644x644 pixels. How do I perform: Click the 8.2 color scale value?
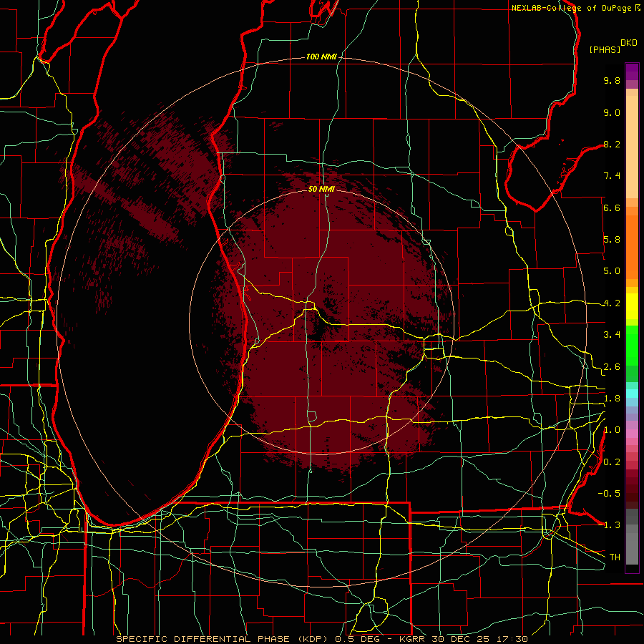click(x=612, y=144)
